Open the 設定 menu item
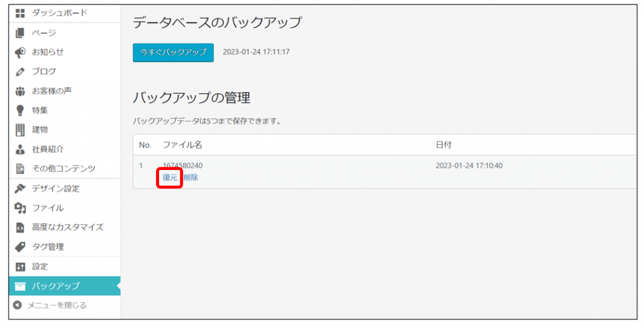 pyautogui.click(x=40, y=266)
